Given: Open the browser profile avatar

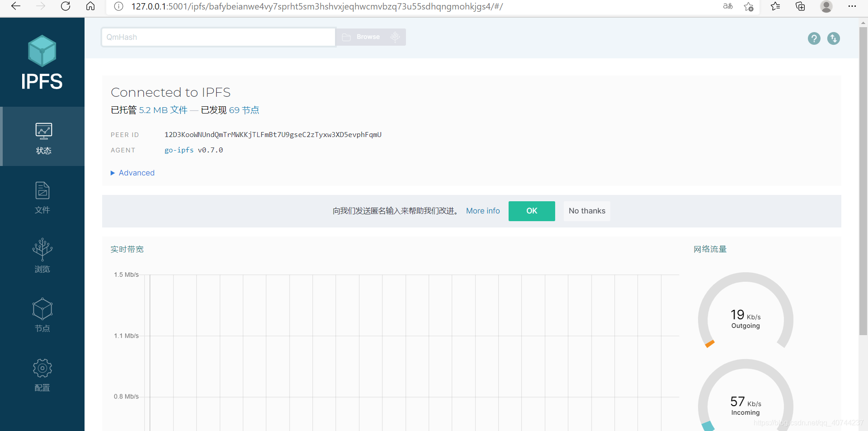Looking at the screenshot, I should coord(826,6).
